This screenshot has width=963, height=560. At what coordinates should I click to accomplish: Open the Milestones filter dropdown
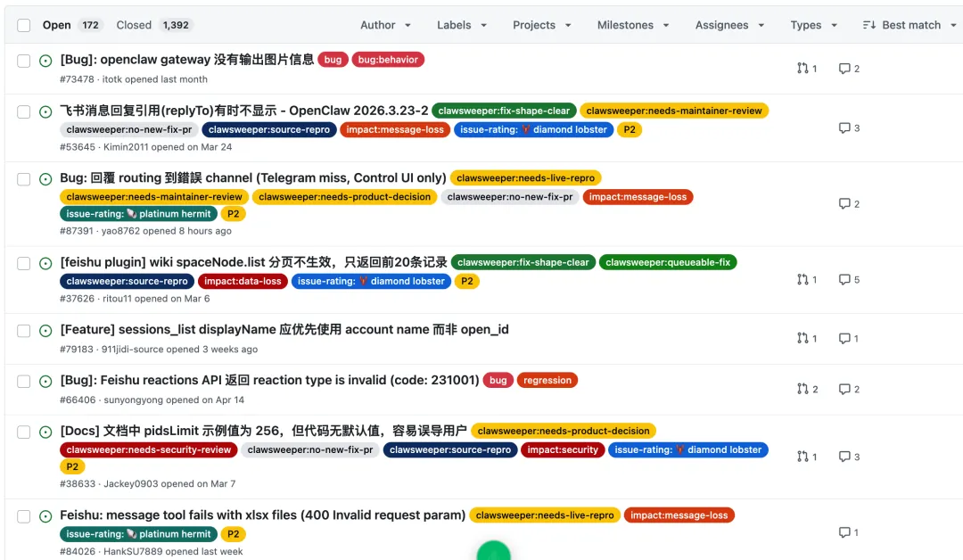tap(632, 25)
